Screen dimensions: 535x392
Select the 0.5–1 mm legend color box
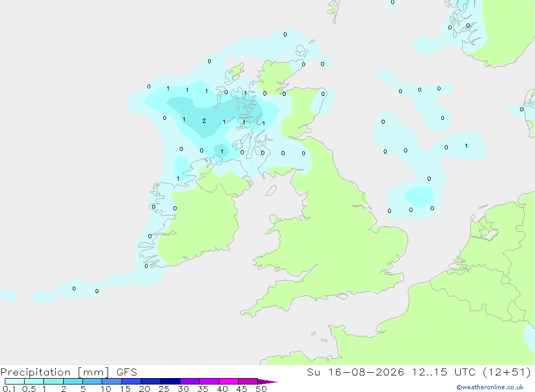coord(34,381)
